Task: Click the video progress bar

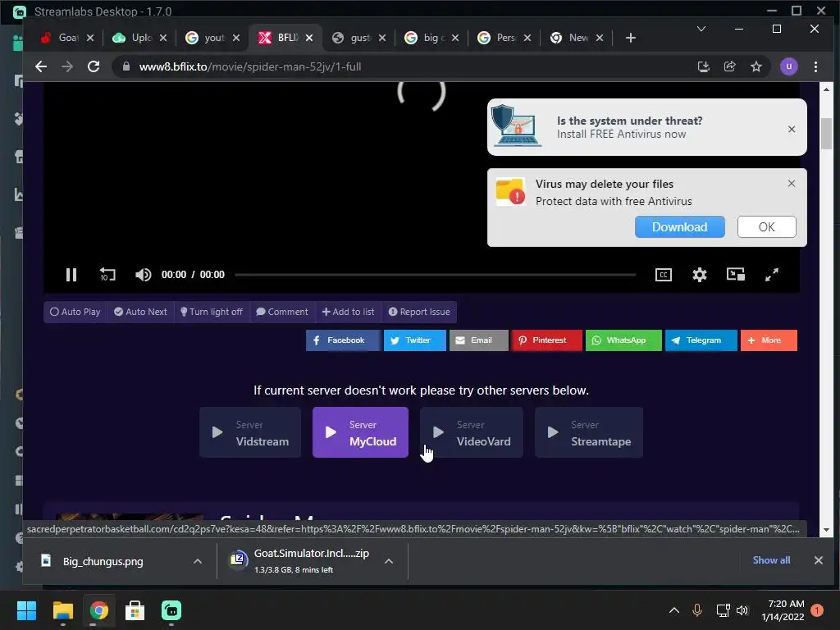Action: (x=435, y=275)
